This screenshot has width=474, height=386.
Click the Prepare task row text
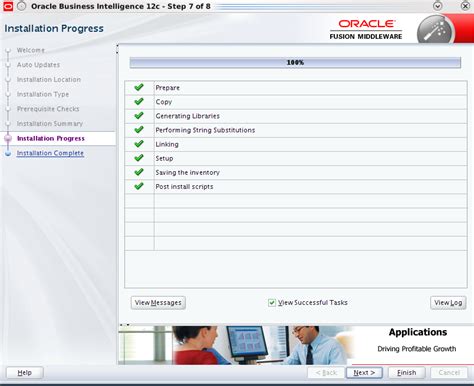click(168, 88)
